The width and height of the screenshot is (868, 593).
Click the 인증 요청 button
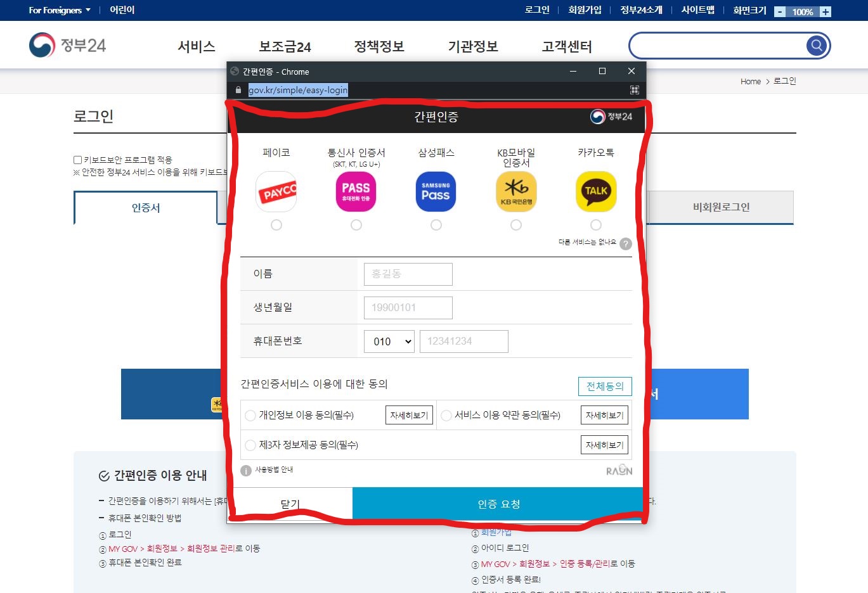(x=498, y=504)
